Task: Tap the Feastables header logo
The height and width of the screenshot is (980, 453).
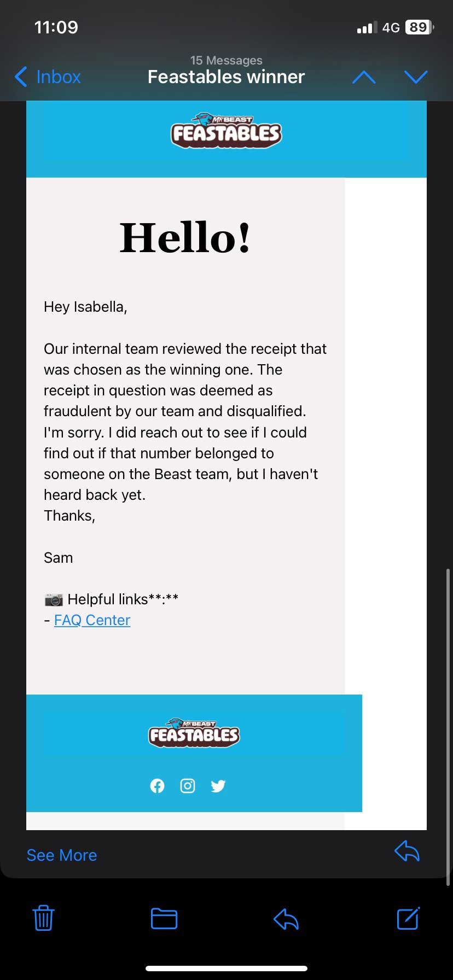Action: 226,130
